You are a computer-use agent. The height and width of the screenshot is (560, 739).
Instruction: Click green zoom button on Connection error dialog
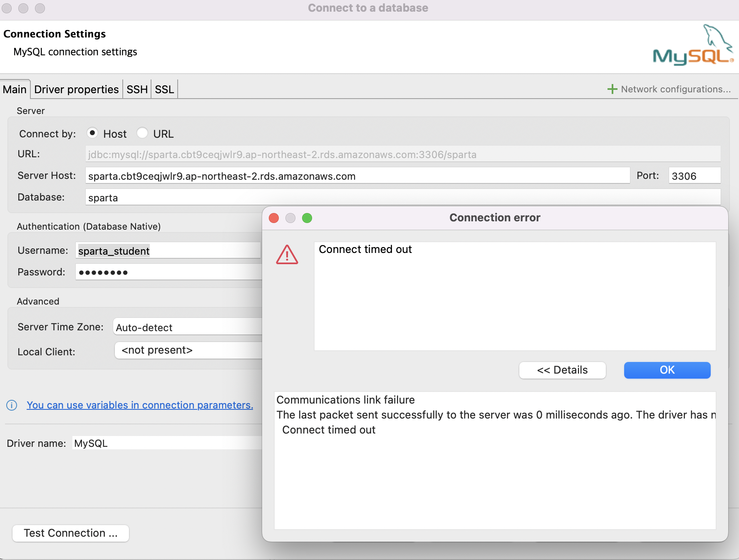(x=307, y=218)
